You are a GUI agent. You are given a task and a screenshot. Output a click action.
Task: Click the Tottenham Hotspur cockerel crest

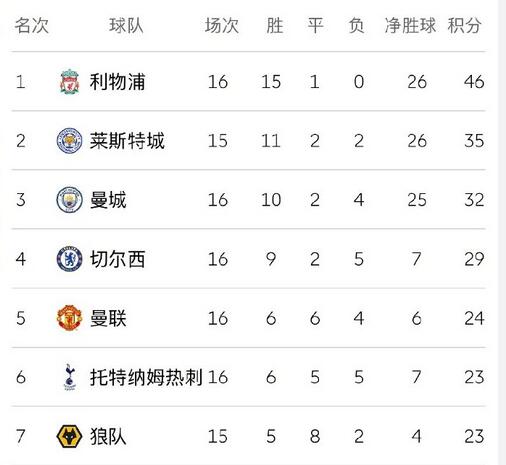pos(69,377)
